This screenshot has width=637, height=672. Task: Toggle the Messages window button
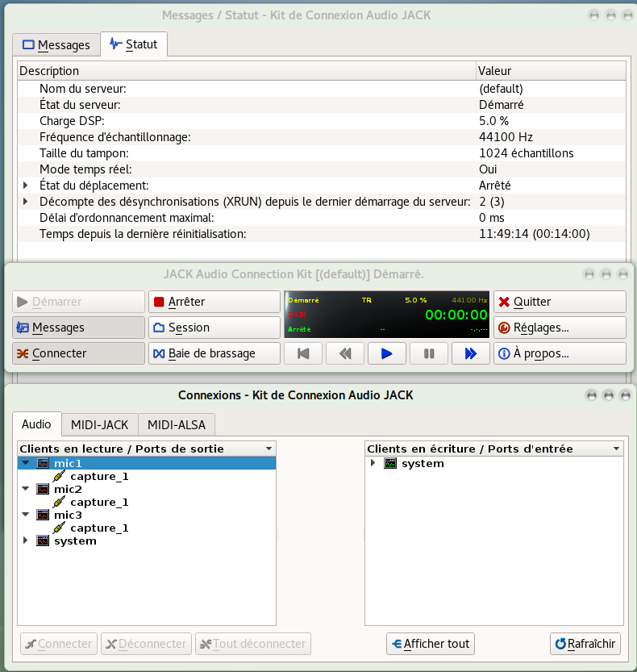tap(78, 328)
